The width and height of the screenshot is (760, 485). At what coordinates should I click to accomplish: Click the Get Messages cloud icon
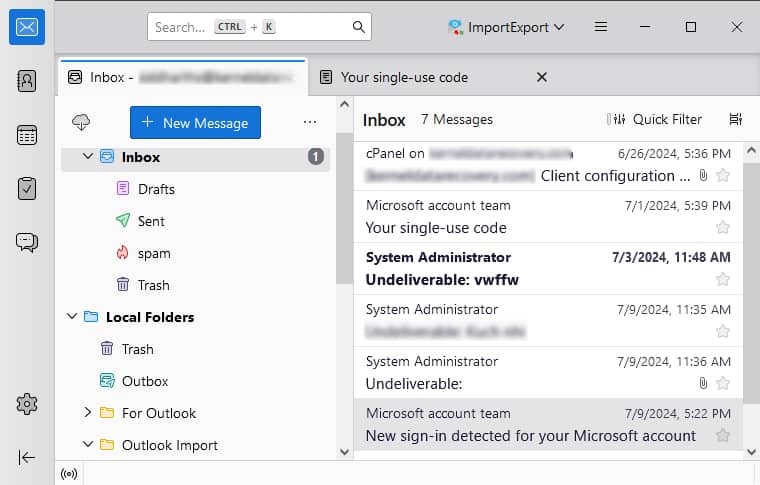pyautogui.click(x=82, y=122)
